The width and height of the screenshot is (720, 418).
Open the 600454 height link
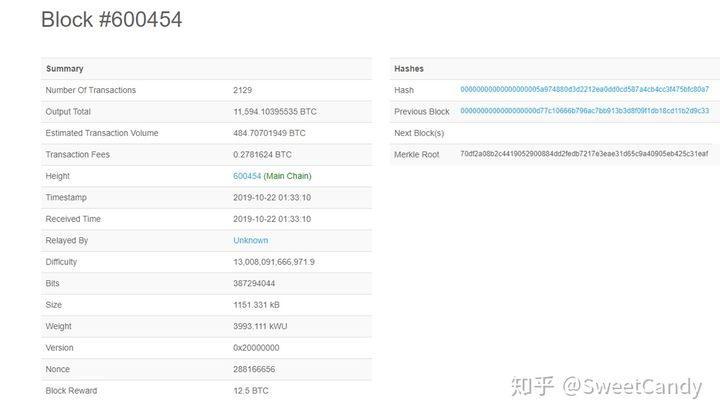[x=247, y=176]
